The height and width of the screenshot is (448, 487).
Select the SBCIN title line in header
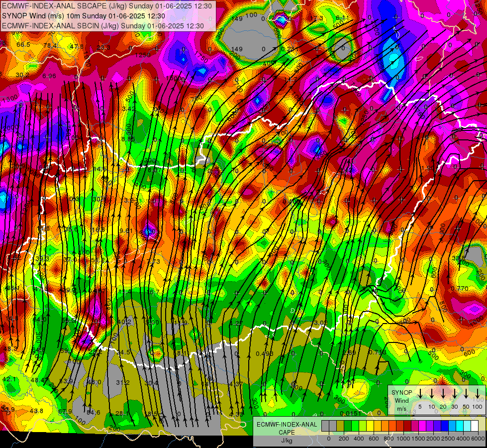[x=103, y=26]
